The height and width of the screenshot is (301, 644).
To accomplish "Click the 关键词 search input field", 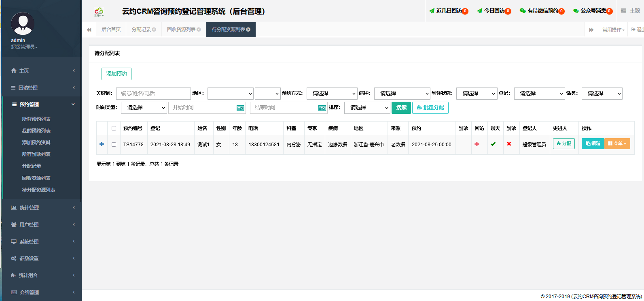I will coord(153,94).
